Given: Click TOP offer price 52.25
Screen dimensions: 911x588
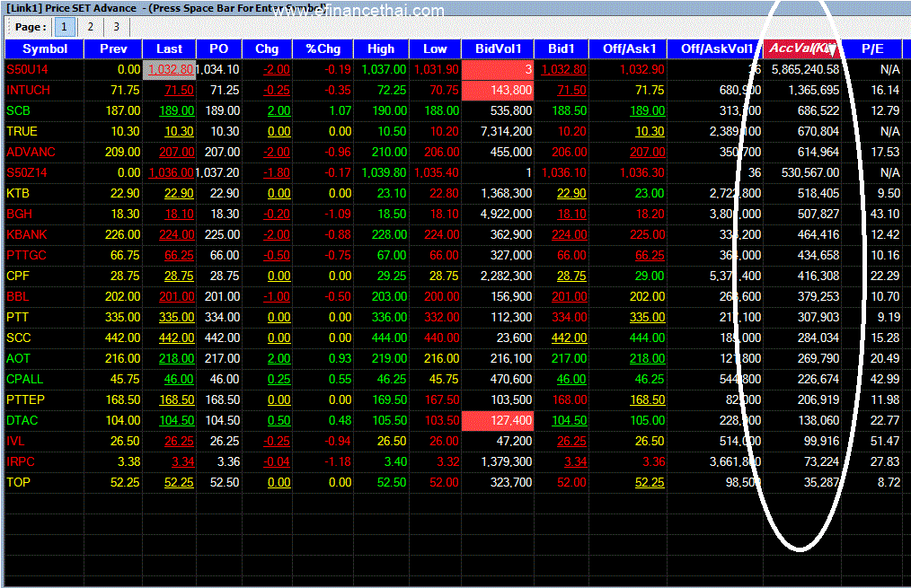Looking at the screenshot, I should point(650,482).
